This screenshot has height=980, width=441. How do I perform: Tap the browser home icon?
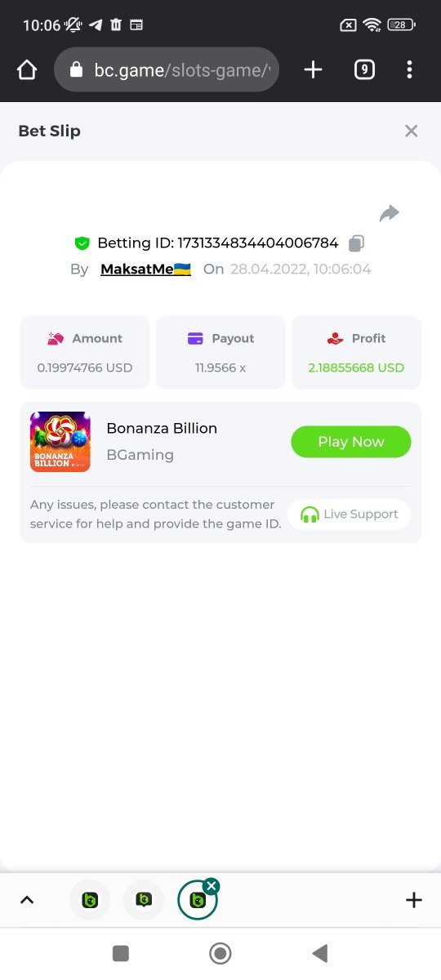27,70
